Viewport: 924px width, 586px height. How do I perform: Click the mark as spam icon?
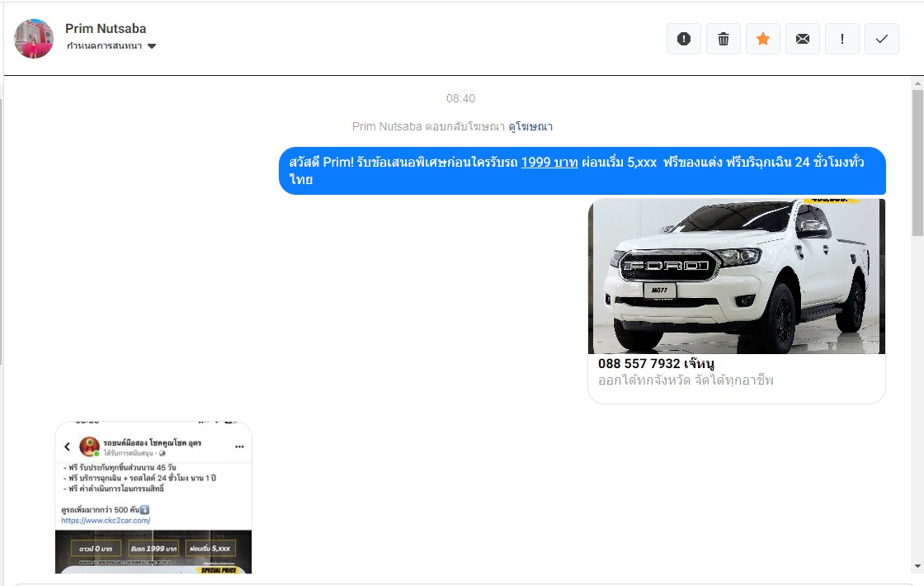683,39
